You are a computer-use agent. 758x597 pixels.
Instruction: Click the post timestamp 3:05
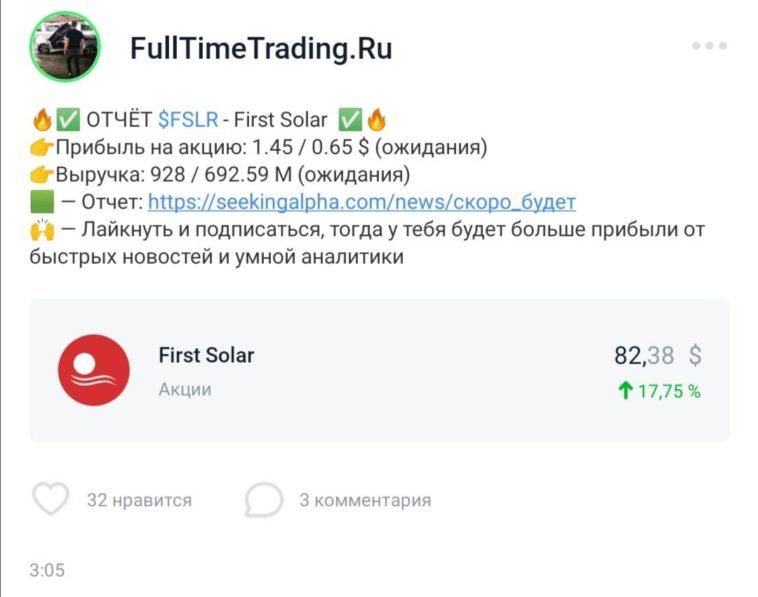(x=47, y=570)
